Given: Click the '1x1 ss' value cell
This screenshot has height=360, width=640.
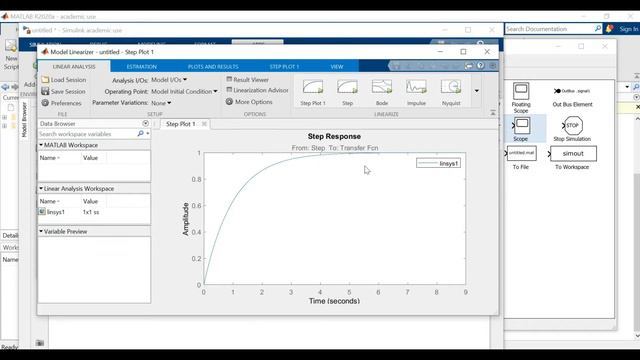Looking at the screenshot, I should [91, 212].
